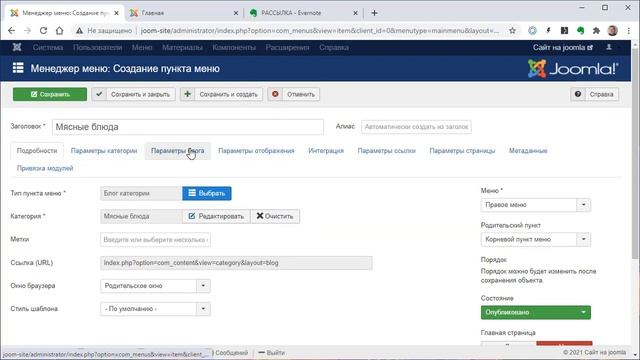Expand Родительский пункт dropdown
The image size is (640, 360).
coord(536,240)
